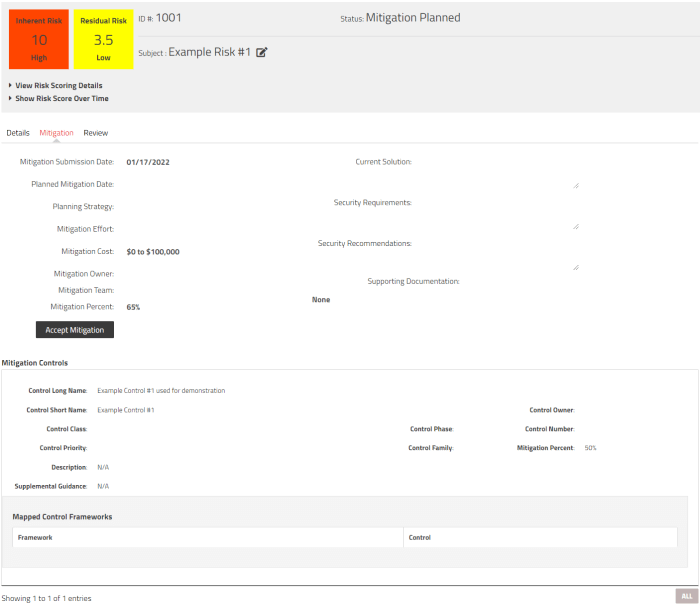Open the Review tab
700x608 pixels.
[x=96, y=132]
